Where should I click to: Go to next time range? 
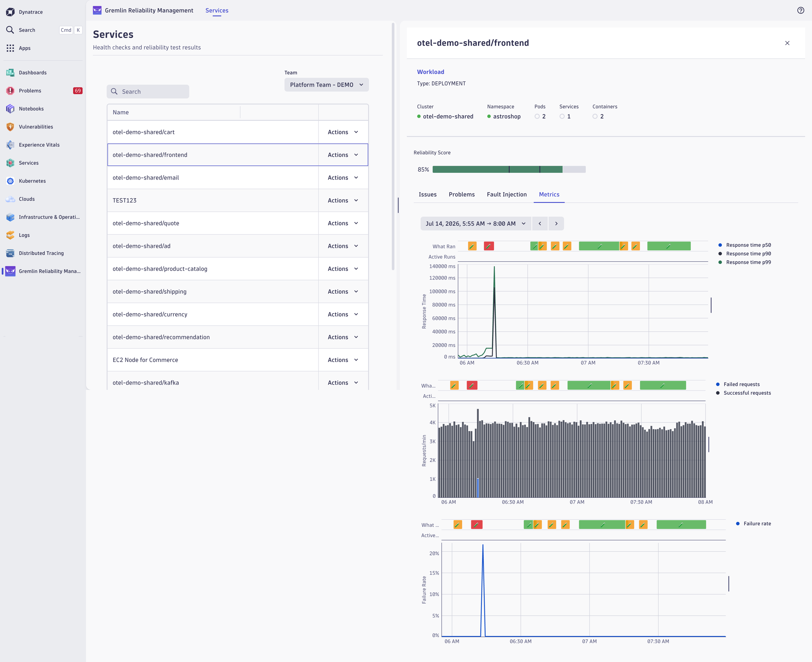[556, 223]
